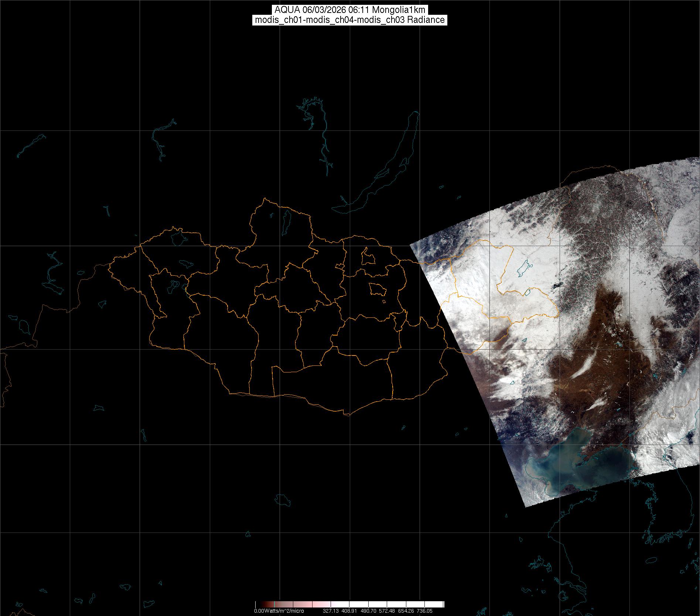This screenshot has height=616, width=700.
Task: Click the small square enclave in northern Mongolia
Action: click(368, 256)
